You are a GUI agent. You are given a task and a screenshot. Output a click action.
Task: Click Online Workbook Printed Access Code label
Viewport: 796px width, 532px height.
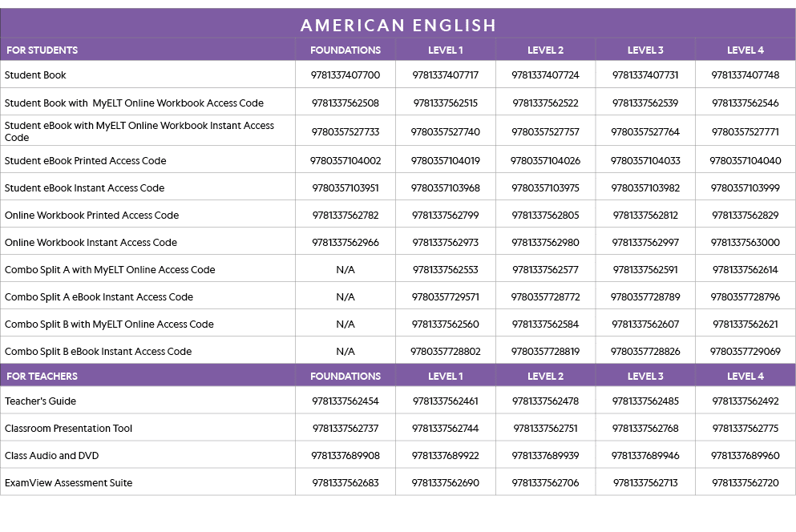pos(91,216)
